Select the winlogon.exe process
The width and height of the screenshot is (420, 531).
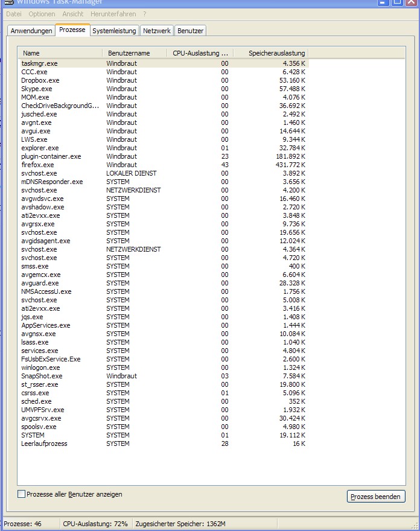pos(164,367)
